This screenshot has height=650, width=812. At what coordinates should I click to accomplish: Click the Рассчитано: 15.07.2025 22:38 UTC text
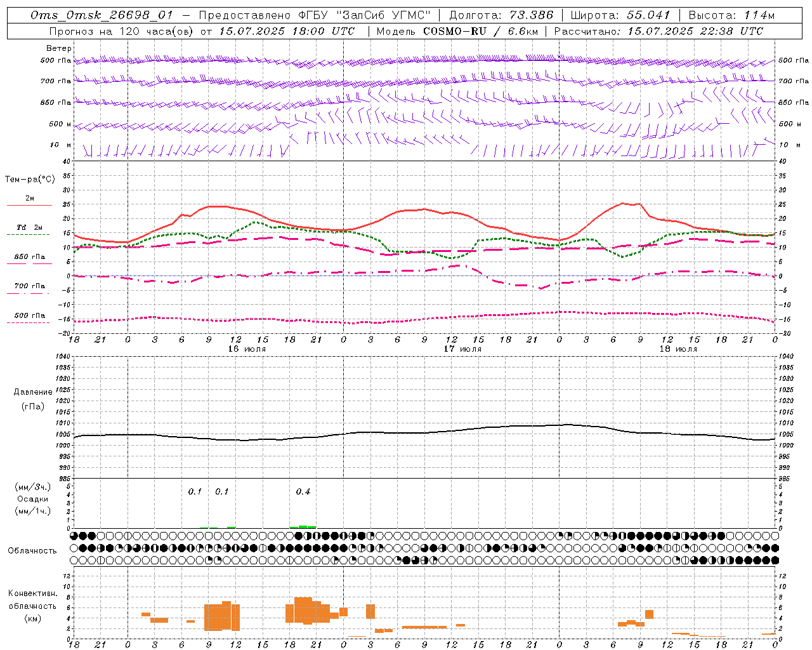point(658,31)
